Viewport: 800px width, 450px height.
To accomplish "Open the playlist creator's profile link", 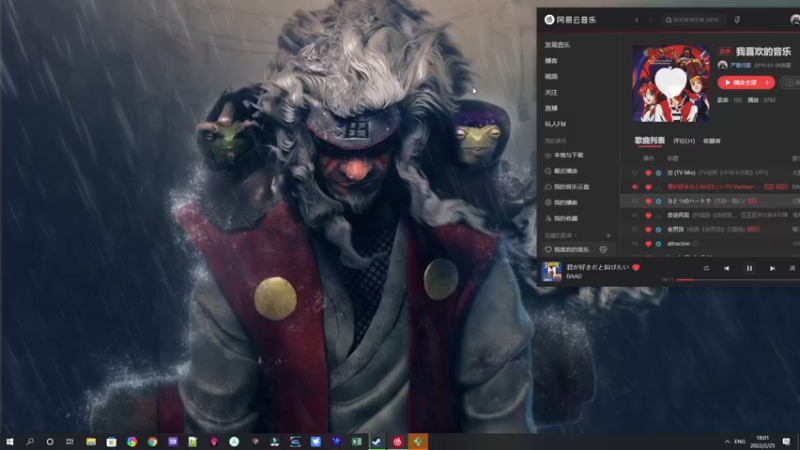I will point(740,65).
